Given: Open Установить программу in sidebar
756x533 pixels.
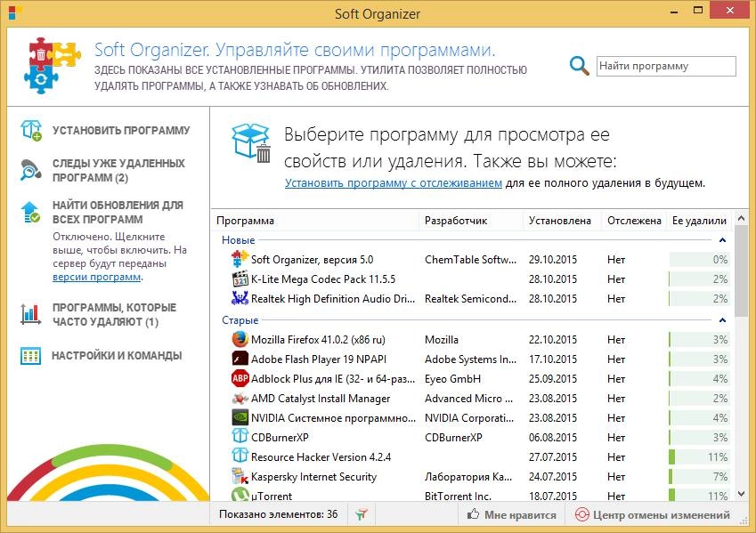Looking at the screenshot, I should click(x=121, y=131).
